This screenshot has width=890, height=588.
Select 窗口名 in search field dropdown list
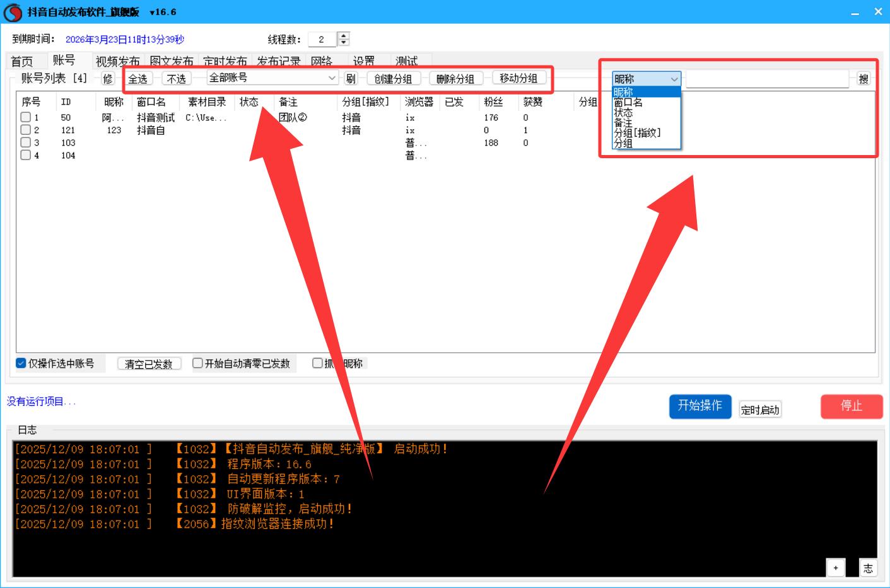point(628,102)
